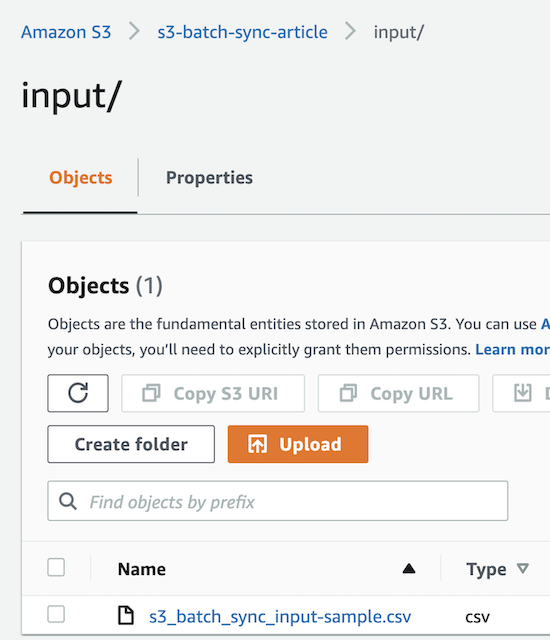Click breadcrumb chevron after Amazon S3

pos(134,31)
